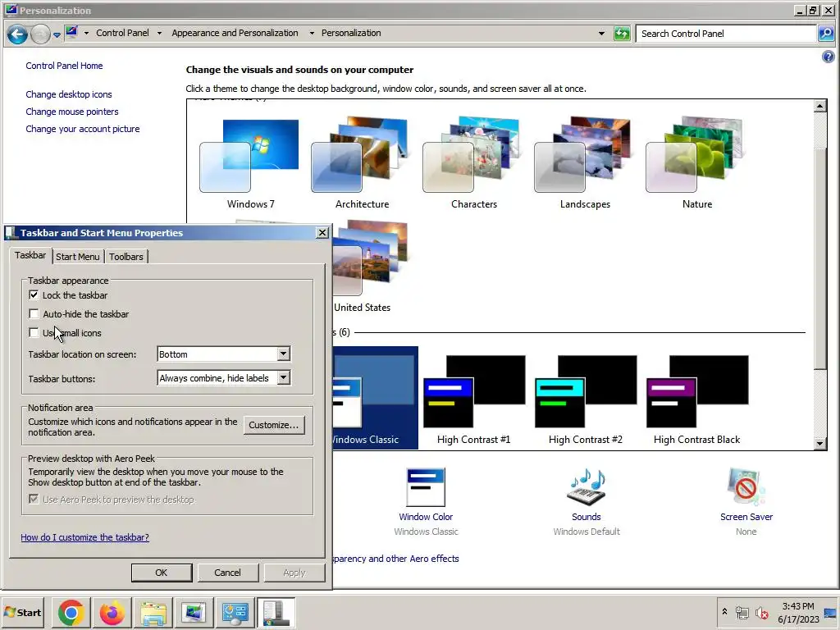The width and height of the screenshot is (840, 630).
Task: Click the theme list scroll down arrow
Action: [x=819, y=443]
